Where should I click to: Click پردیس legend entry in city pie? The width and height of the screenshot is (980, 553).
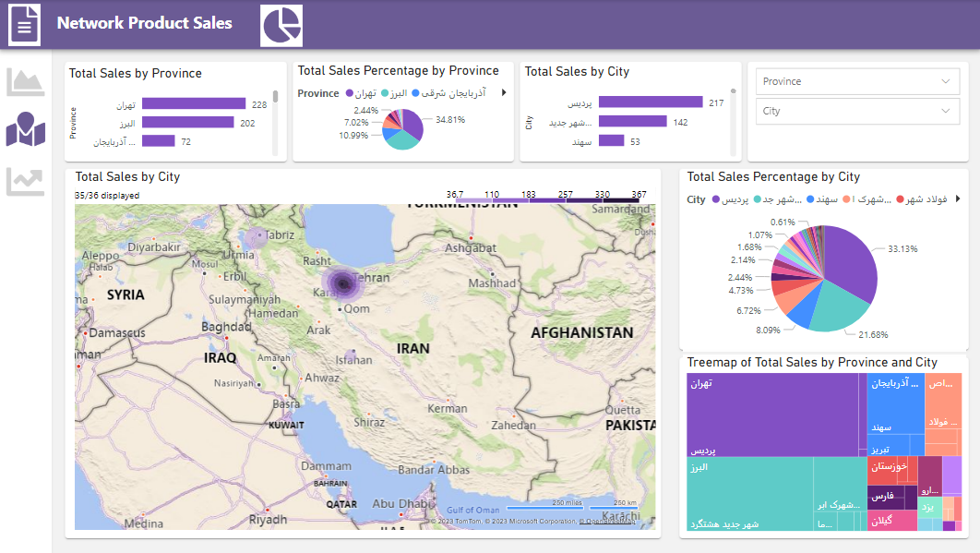(730, 199)
